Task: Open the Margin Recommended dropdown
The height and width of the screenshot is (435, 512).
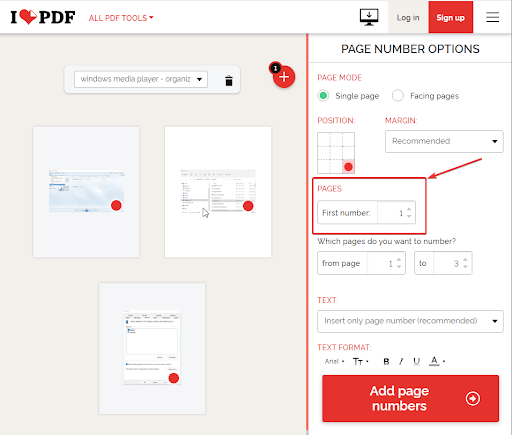Action: 444,141
